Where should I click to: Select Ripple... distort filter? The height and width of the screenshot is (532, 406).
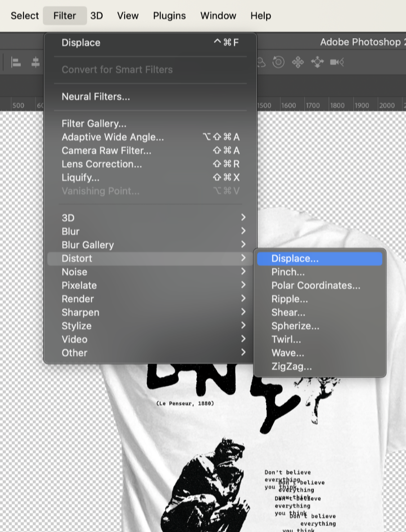[320, 299]
